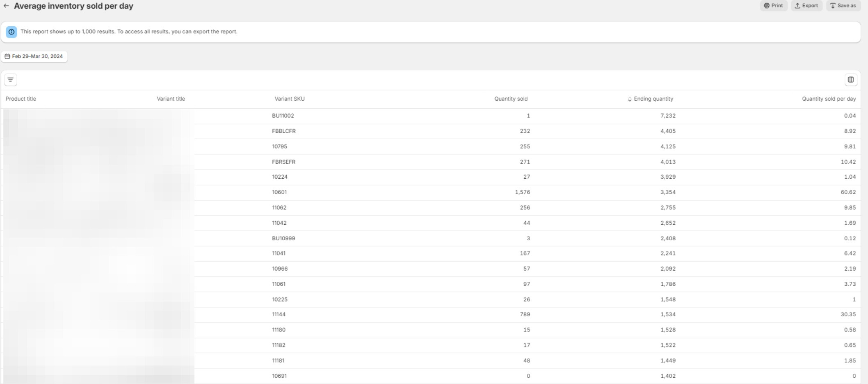The height and width of the screenshot is (384, 868).
Task: Sort by Ending quantity column
Action: (651, 99)
